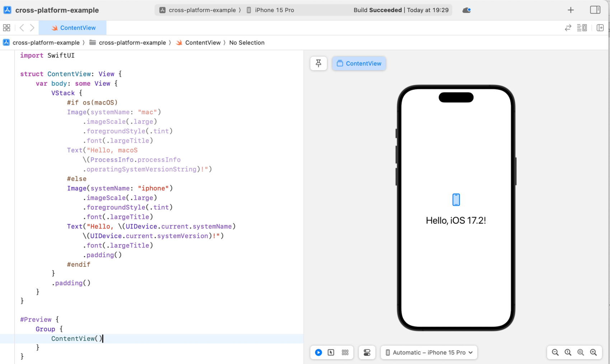Click cross-platform-example folder in the jump bar
Viewport: 610px width, 364px height.
128,43
